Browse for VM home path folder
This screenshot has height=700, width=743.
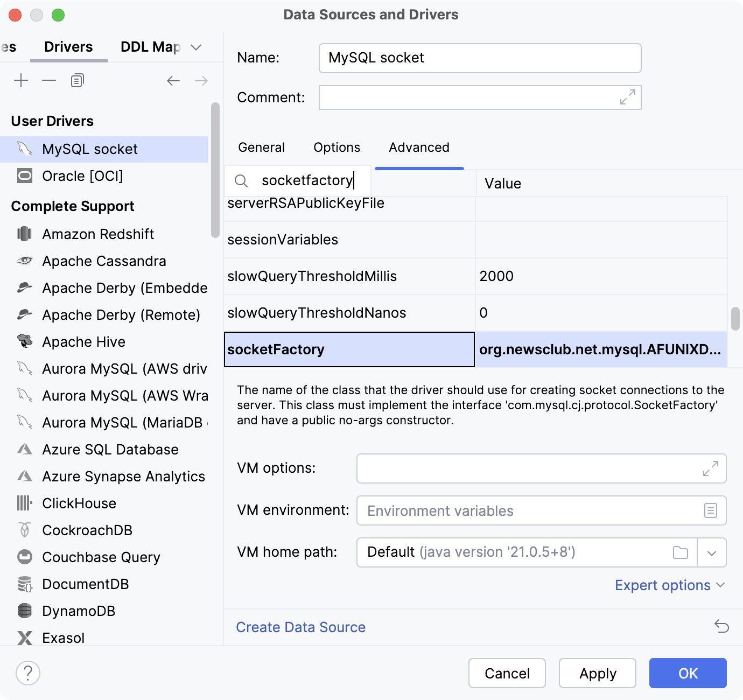click(681, 552)
